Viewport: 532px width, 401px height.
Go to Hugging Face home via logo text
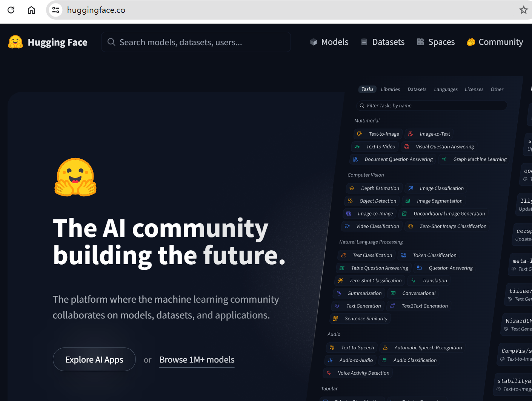coord(57,42)
